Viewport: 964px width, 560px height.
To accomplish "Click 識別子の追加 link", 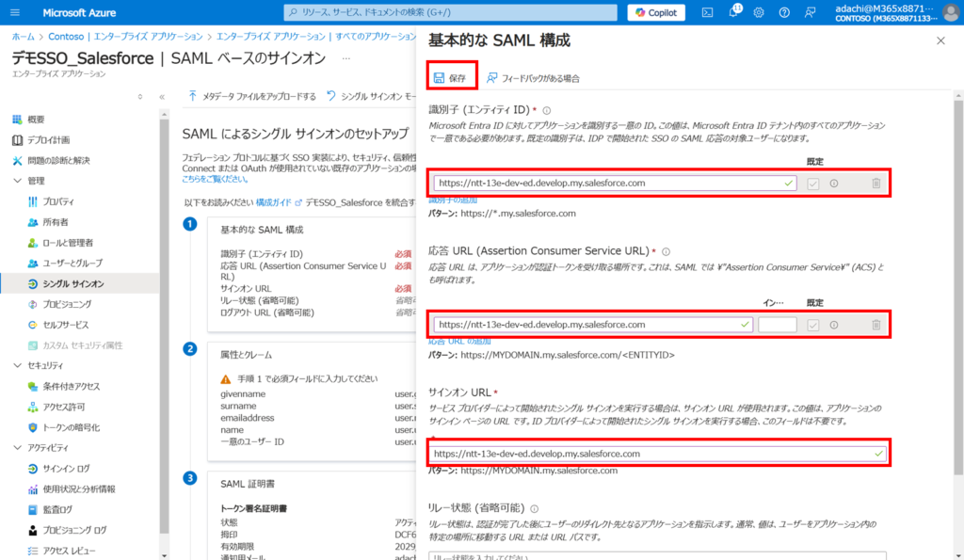I will [x=453, y=200].
